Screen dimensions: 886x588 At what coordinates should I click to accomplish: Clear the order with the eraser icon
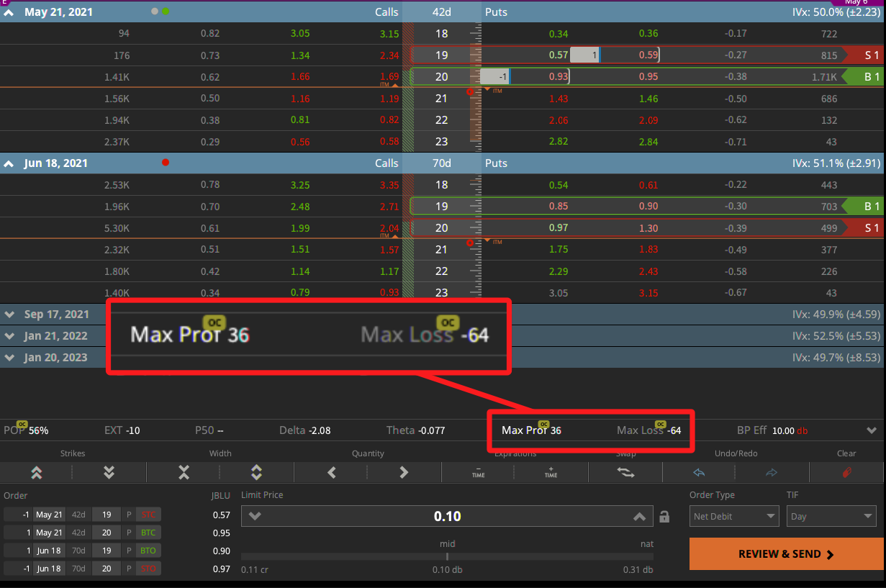[x=845, y=472]
